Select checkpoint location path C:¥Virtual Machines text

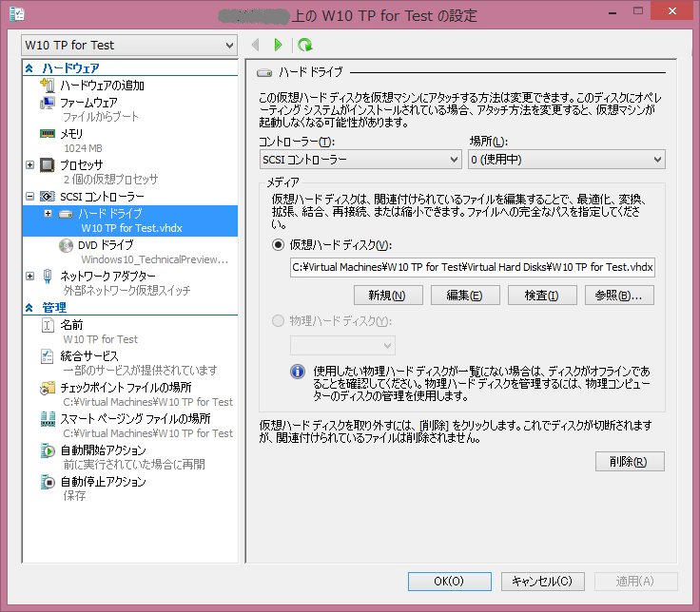click(147, 402)
